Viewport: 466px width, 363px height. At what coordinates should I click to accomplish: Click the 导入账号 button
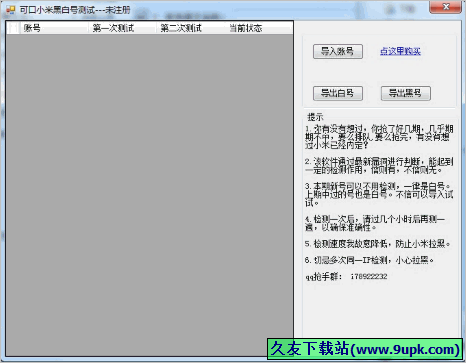[338, 51]
